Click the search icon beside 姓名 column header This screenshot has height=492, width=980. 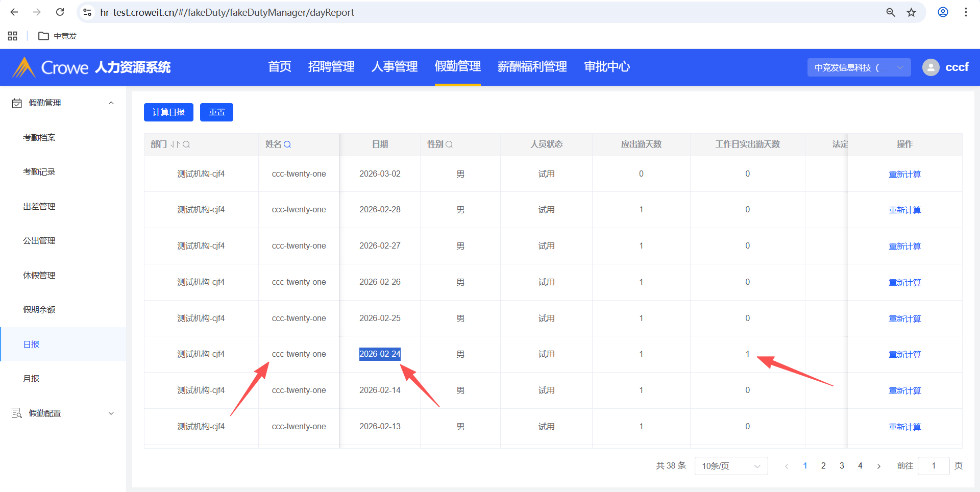(x=287, y=144)
